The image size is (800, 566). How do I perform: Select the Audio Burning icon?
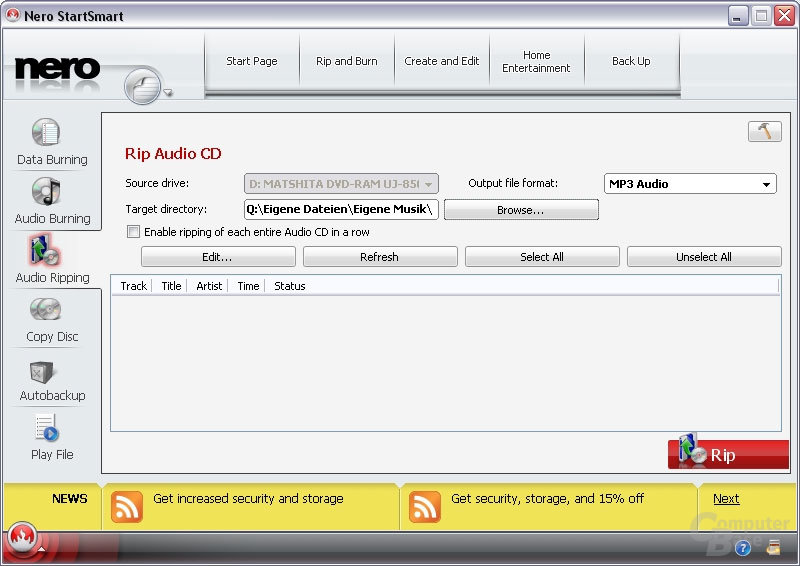[46, 191]
